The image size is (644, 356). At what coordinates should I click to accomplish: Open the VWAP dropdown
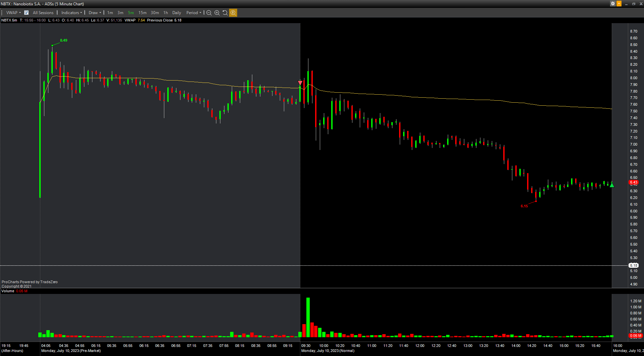(13, 13)
